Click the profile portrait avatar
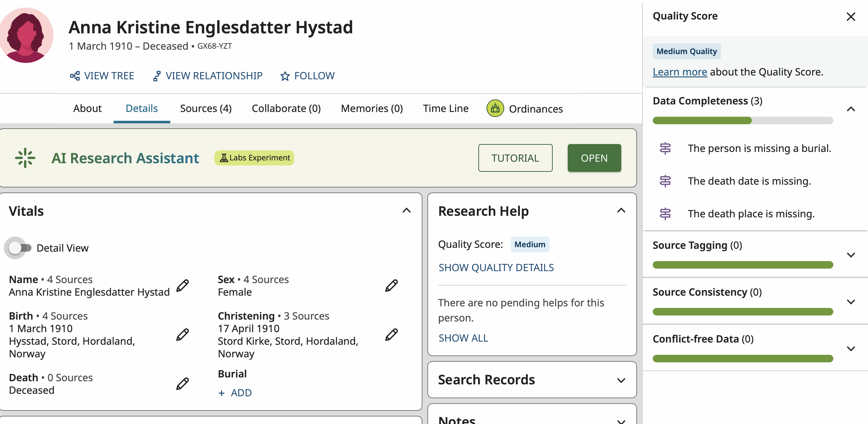 coord(26,35)
